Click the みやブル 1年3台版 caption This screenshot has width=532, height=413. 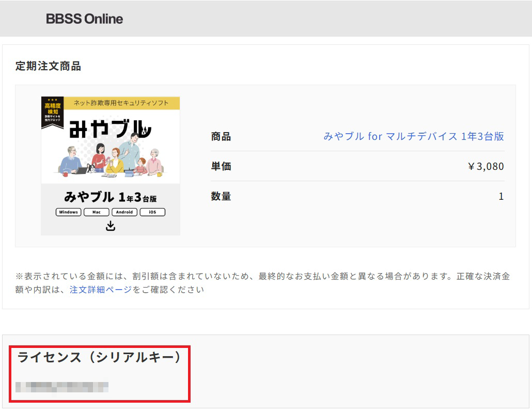(x=111, y=197)
